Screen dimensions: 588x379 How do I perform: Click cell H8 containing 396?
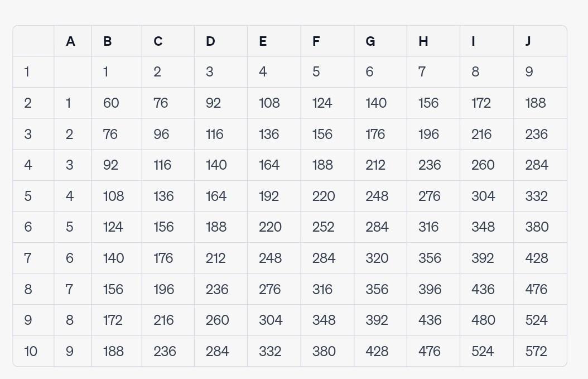pos(433,289)
